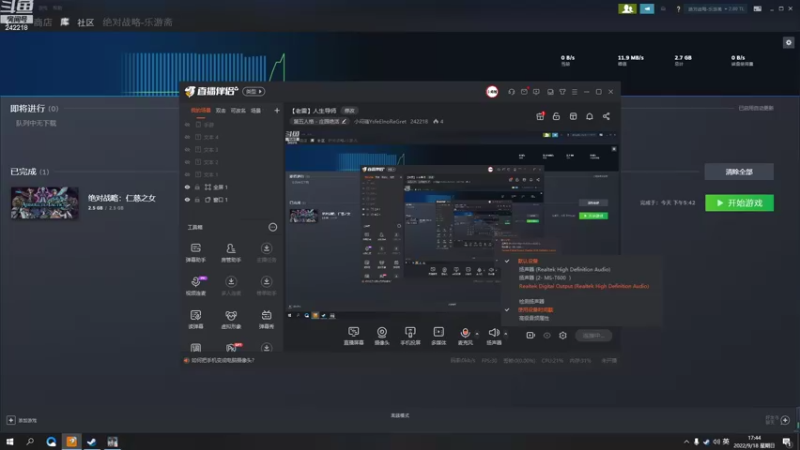
Task: Add 摄像头 camera source
Action: [x=382, y=336]
